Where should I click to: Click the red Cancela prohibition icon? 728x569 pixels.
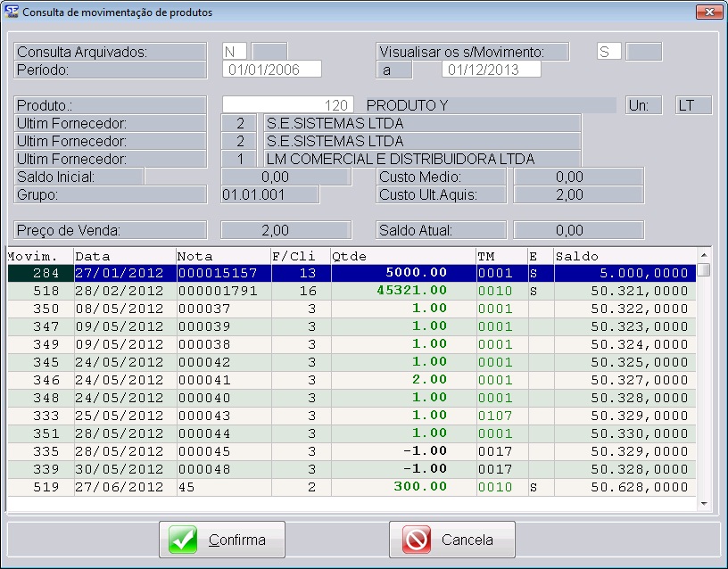point(417,540)
